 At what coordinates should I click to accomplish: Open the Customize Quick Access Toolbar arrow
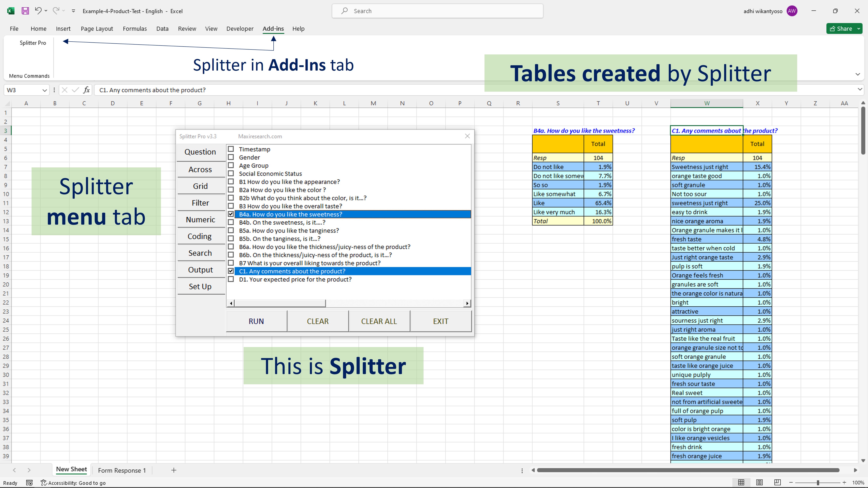point(73,11)
